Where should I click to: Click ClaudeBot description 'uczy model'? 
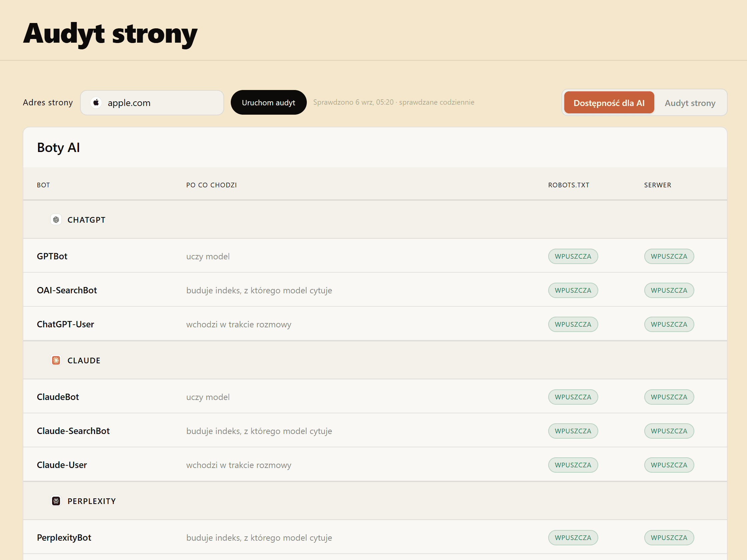point(208,397)
